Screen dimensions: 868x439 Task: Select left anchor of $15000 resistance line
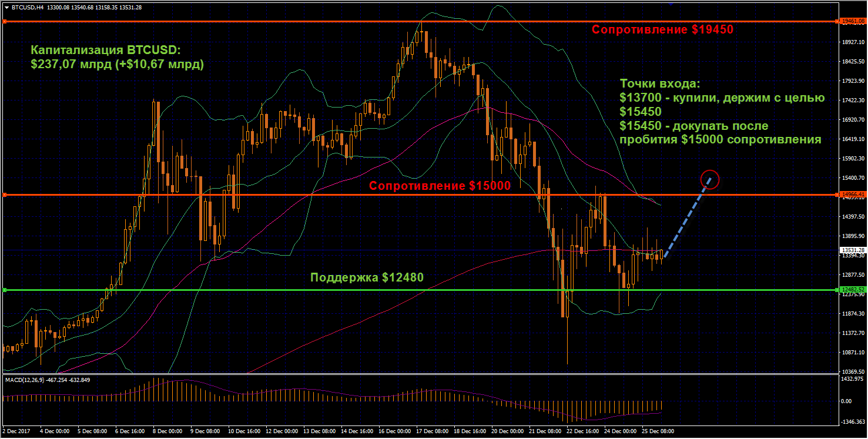pyautogui.click(x=4, y=195)
